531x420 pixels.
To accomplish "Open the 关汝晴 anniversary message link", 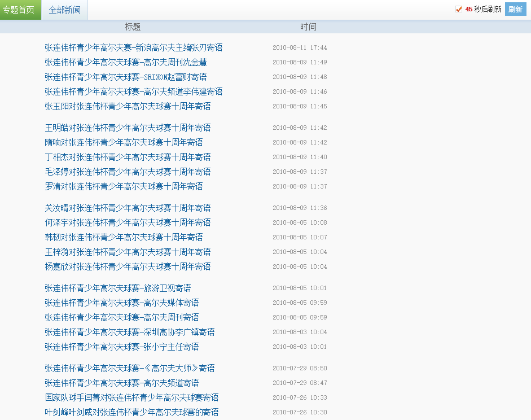I will click(128, 208).
